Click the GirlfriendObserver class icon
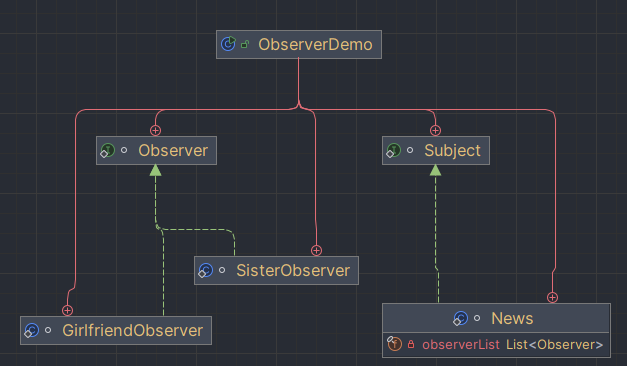Image resolution: width=627 pixels, height=366 pixels. pos(32,330)
